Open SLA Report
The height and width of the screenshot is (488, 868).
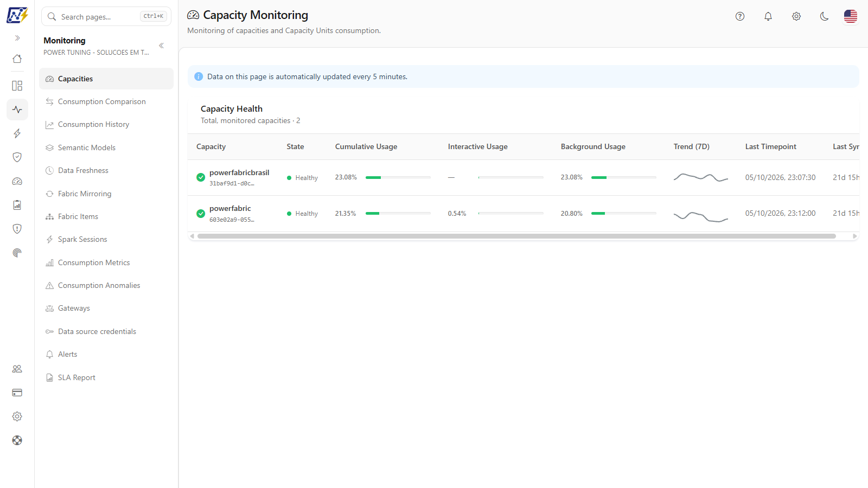tap(106, 377)
